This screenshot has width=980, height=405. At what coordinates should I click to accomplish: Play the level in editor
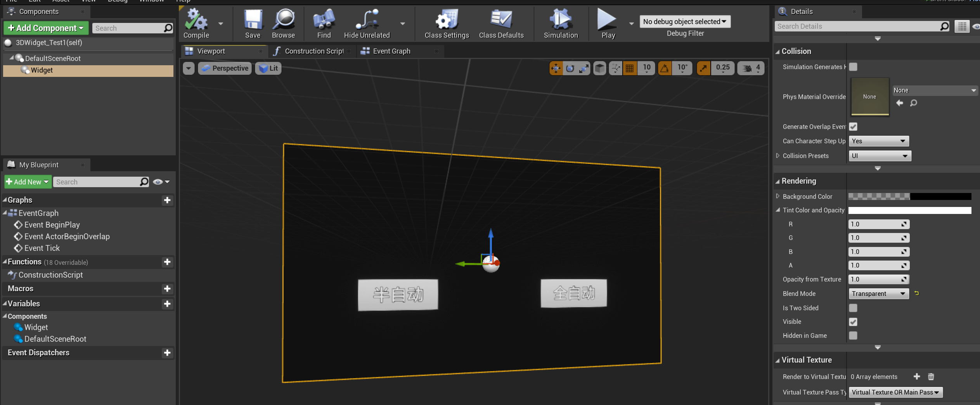pos(608,24)
